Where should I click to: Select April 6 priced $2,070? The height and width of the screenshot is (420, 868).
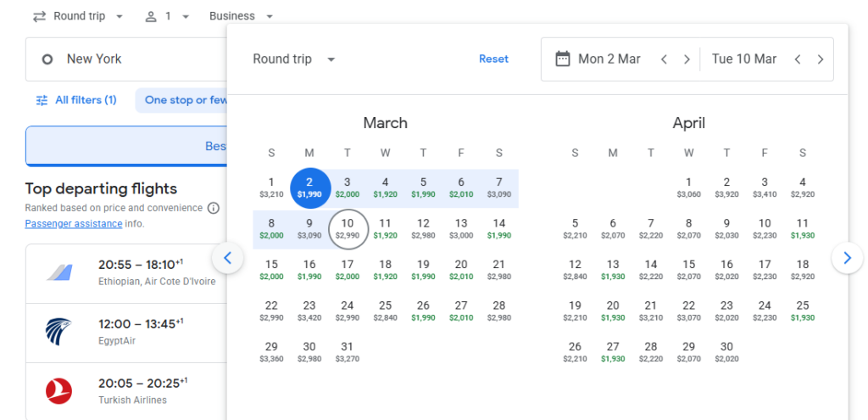pos(613,229)
